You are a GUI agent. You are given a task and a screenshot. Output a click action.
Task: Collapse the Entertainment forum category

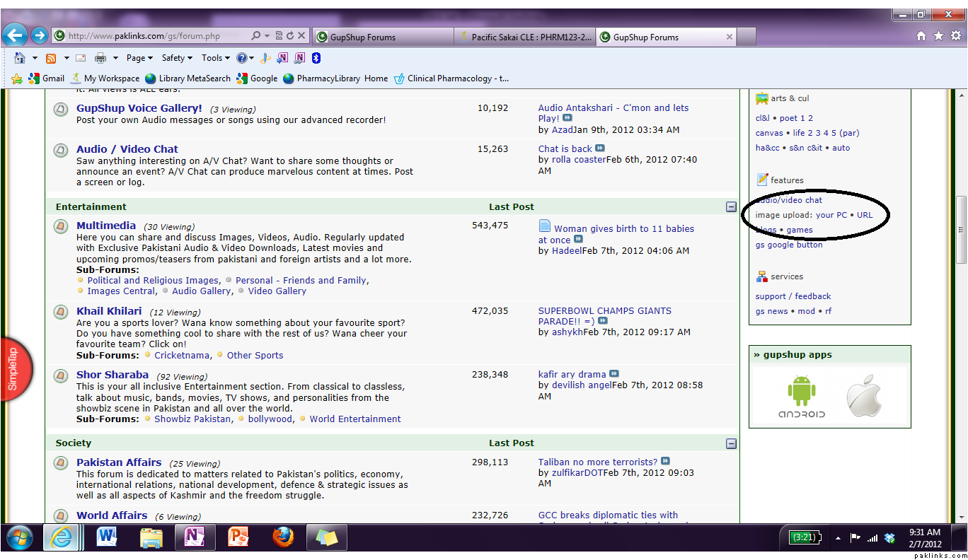click(731, 207)
